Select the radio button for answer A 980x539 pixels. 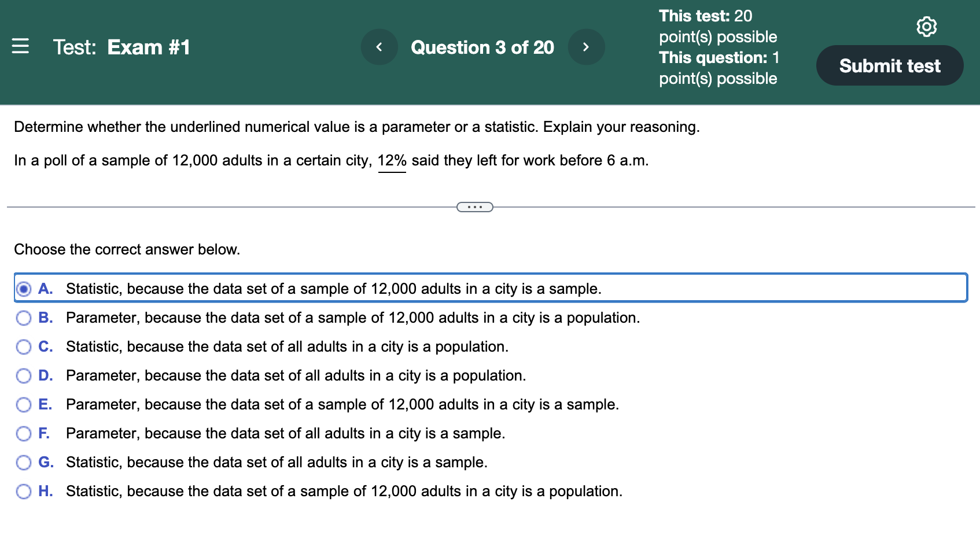click(x=25, y=289)
